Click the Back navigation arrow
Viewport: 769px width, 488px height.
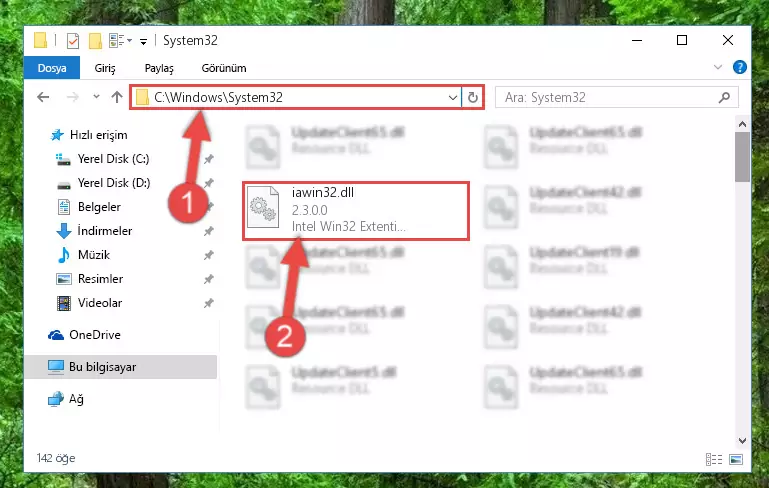click(x=43, y=97)
